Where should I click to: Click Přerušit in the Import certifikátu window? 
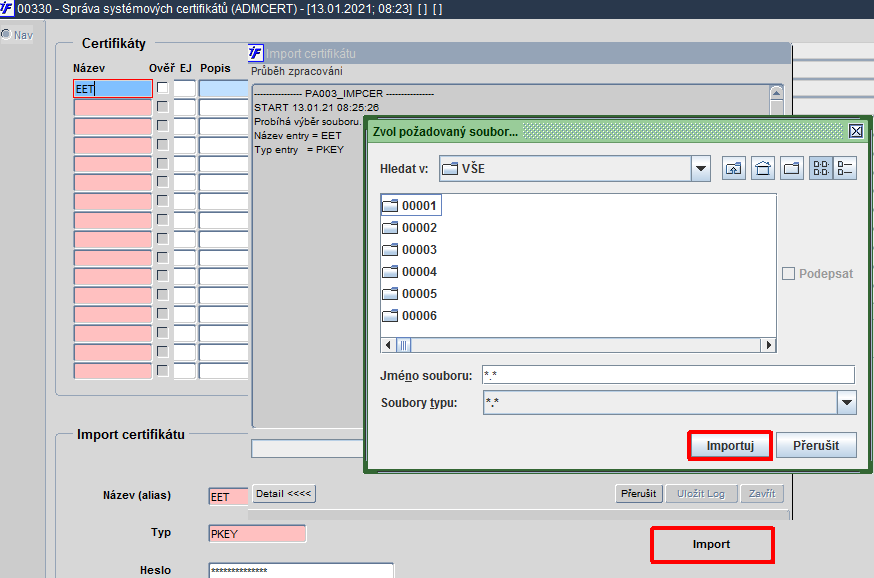click(x=639, y=494)
